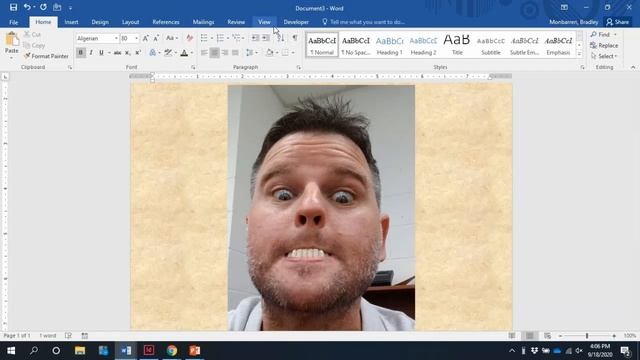
Task: Click the Strikethrough icon
Action: tap(118, 53)
